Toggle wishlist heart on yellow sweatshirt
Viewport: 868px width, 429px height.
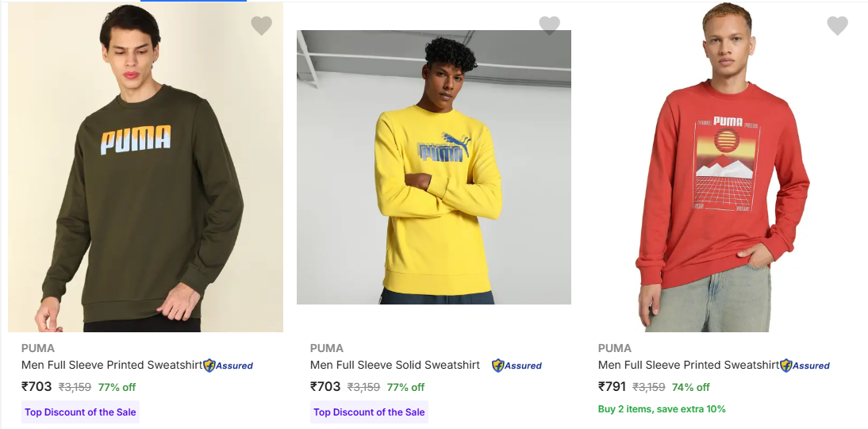[x=549, y=26]
